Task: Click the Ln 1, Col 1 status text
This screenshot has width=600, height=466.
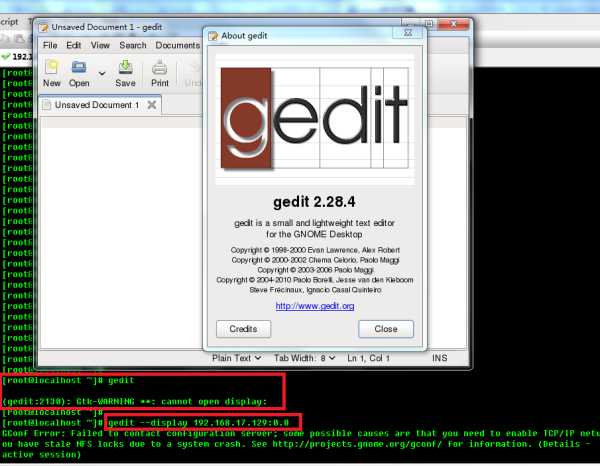Action: click(x=368, y=358)
